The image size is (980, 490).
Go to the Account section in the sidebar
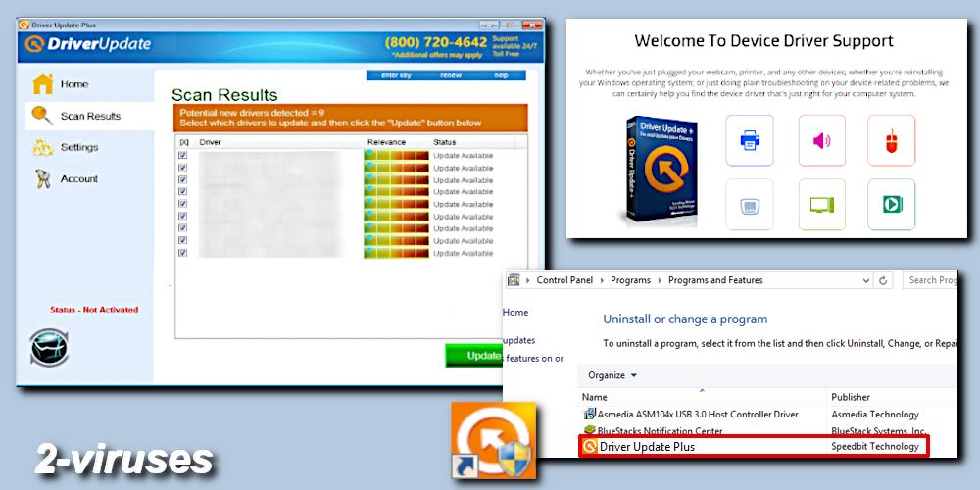click(78, 179)
